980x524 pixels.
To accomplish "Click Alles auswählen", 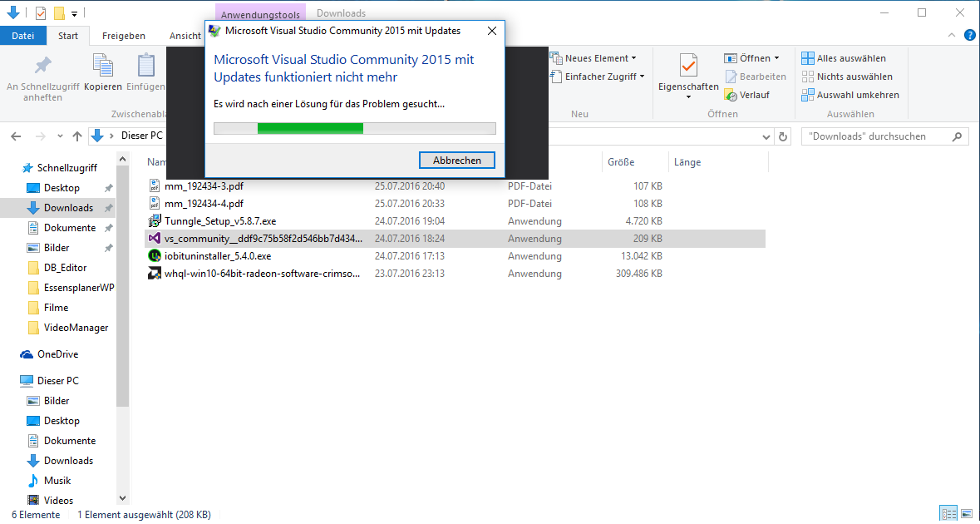I will [844, 58].
